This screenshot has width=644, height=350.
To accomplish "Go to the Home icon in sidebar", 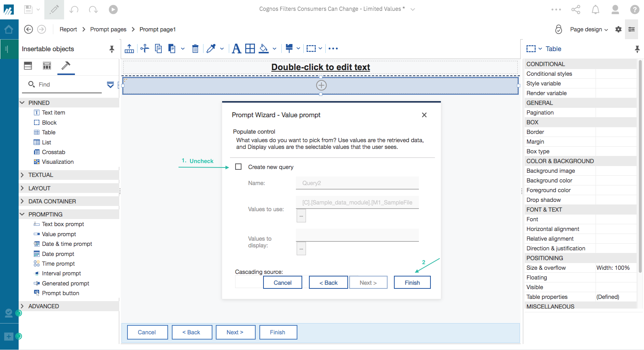I will point(9,29).
